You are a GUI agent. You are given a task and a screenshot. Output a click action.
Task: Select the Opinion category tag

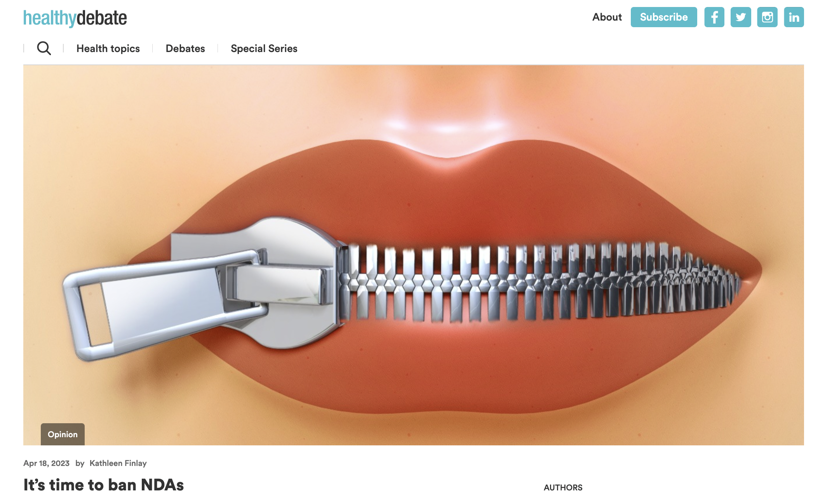tap(63, 434)
